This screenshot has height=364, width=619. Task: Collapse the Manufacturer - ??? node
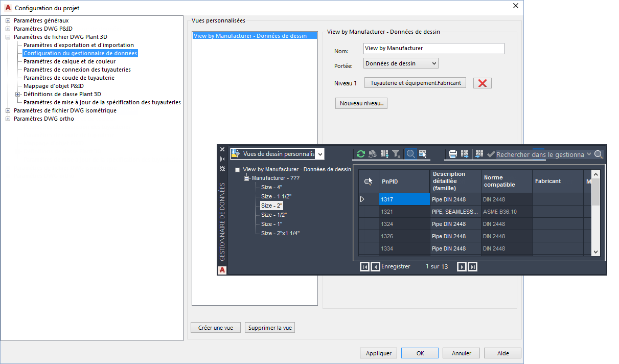pos(247,178)
